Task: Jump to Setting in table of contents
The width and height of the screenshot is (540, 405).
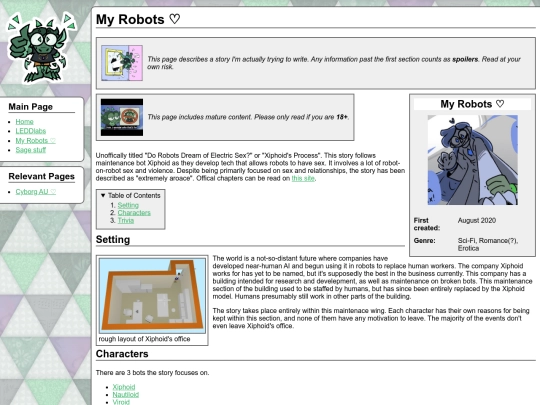Action: point(128,205)
